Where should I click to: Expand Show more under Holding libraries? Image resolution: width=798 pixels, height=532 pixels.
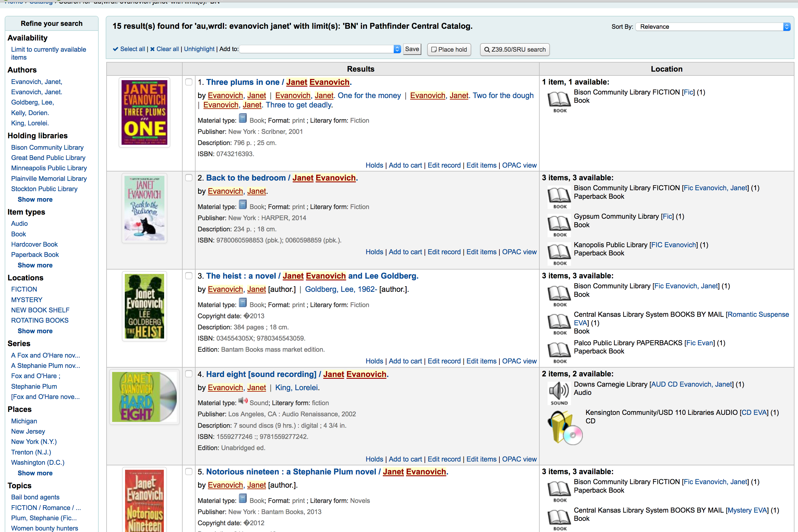(x=35, y=200)
